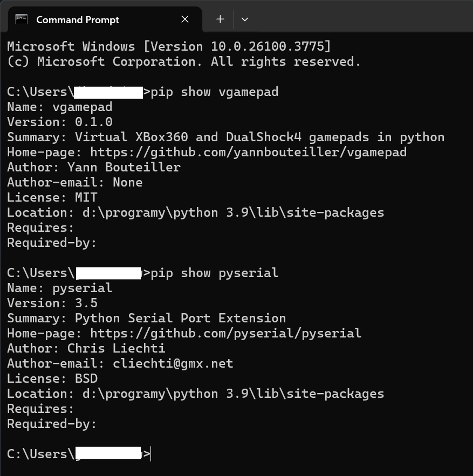
Task: Click the author name Chris Liechti
Action: tap(116, 348)
